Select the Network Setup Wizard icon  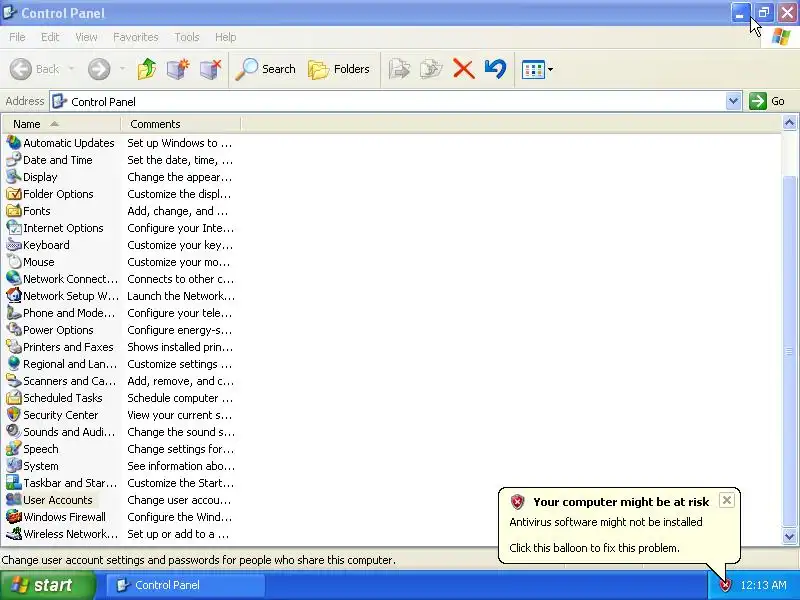tap(14, 296)
